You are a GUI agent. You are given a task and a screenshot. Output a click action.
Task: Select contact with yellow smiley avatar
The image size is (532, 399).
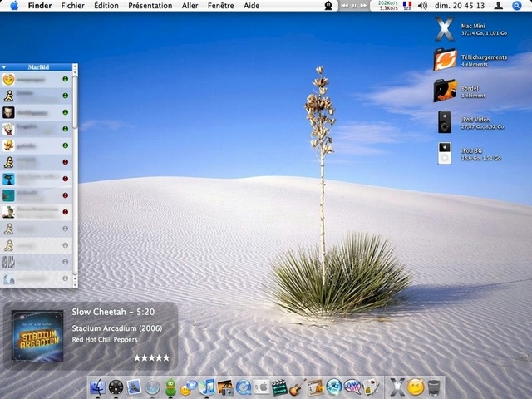click(x=37, y=80)
